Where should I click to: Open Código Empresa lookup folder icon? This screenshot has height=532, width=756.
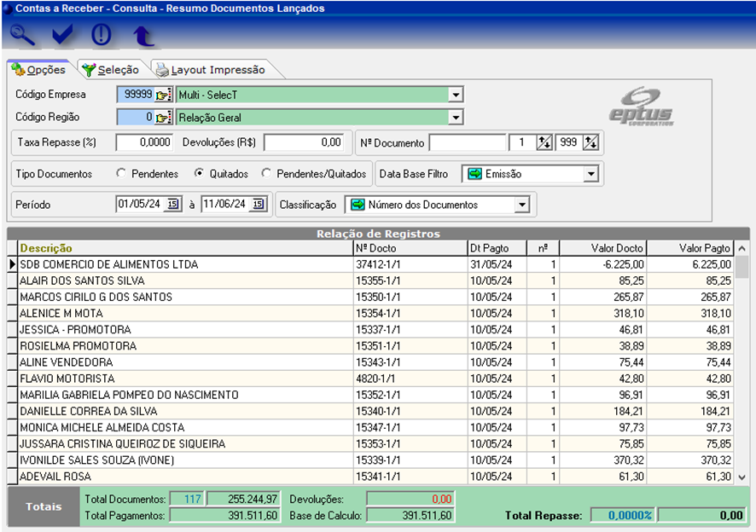pyautogui.click(x=164, y=95)
